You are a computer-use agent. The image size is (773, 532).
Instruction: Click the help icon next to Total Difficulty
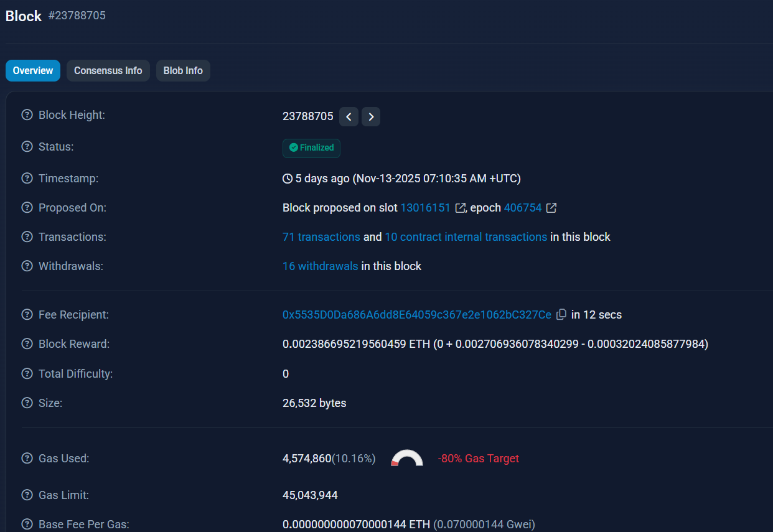tap(26, 373)
